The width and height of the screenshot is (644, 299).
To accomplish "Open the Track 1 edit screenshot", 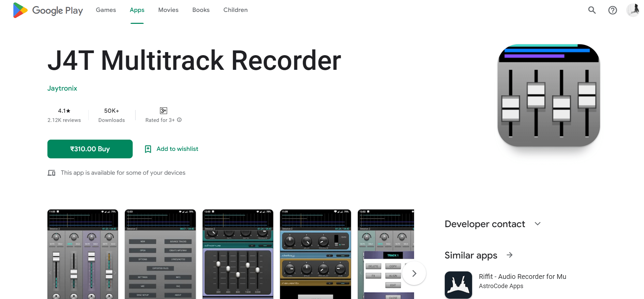I will 386,254.
